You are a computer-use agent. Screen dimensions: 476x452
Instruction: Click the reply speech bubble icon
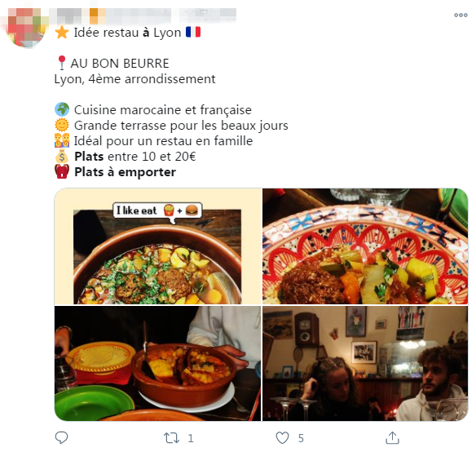(61, 437)
